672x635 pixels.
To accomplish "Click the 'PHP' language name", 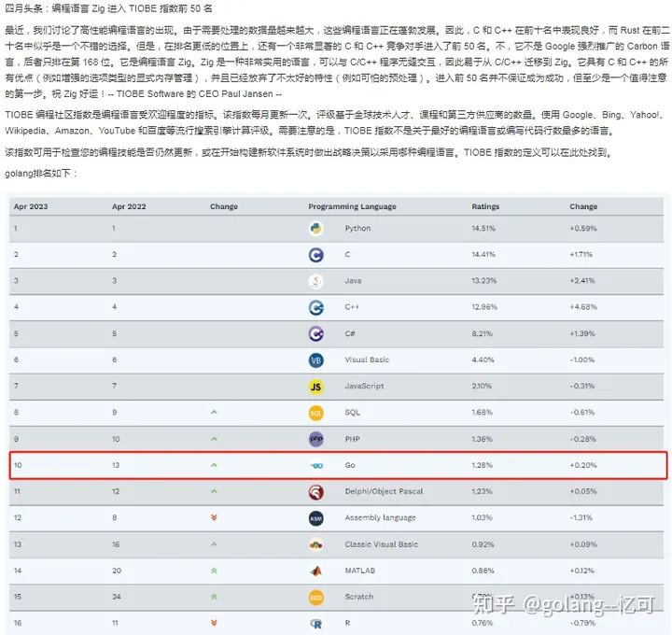I will pyautogui.click(x=352, y=439).
